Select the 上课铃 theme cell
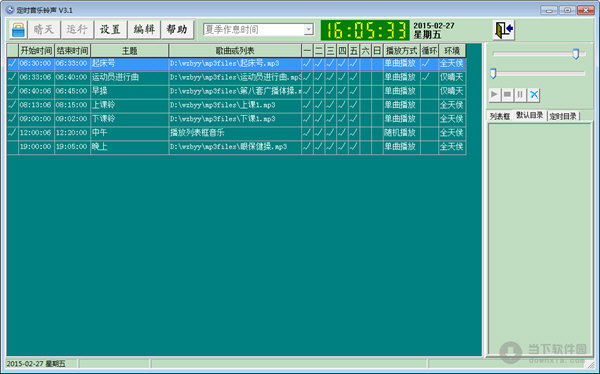The height and width of the screenshot is (374, 600). tap(129, 105)
